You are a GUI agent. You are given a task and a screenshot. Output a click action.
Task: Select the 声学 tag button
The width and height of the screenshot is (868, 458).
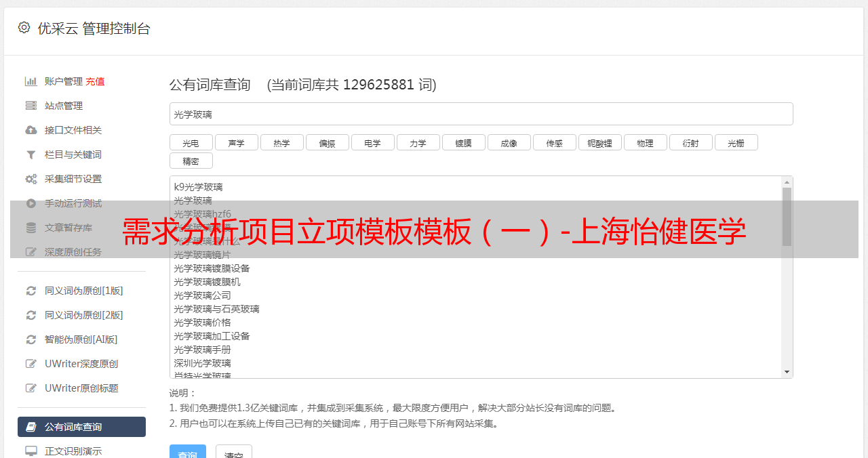pyautogui.click(x=237, y=142)
